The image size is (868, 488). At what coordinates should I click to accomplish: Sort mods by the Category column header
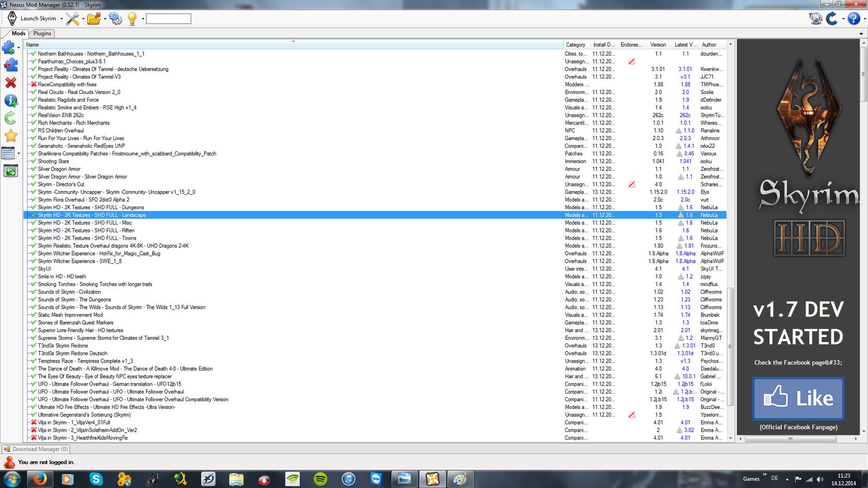(575, 45)
